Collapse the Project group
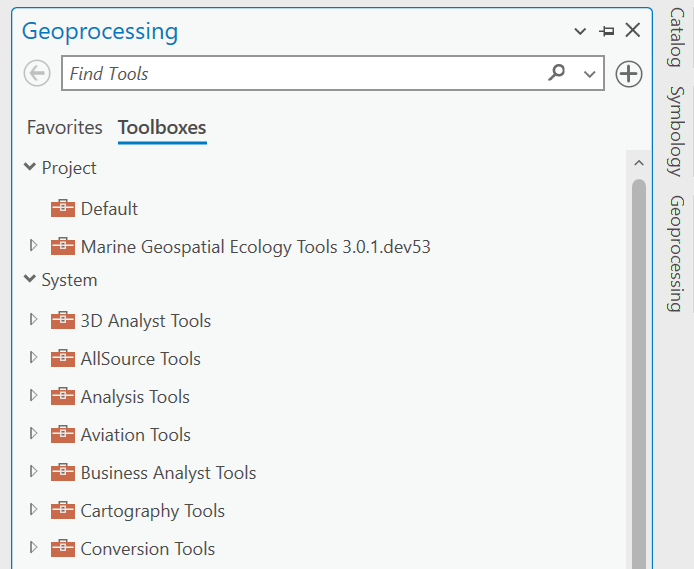 click(x=30, y=167)
